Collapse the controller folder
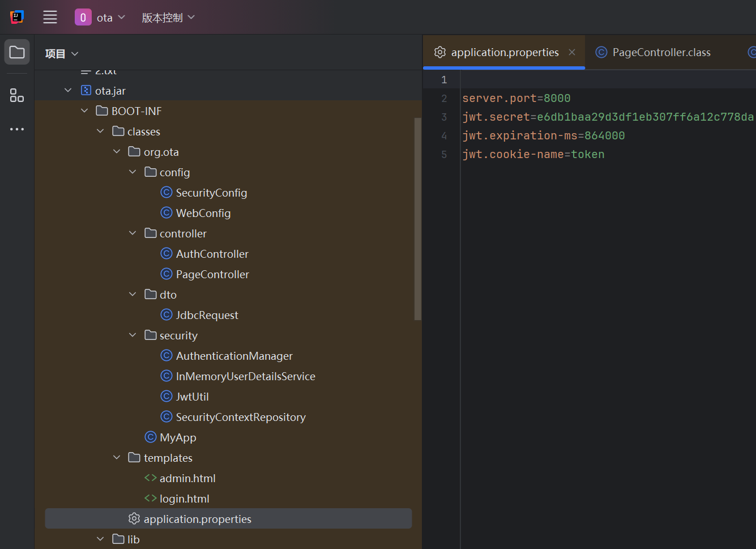This screenshot has height=549, width=756. pyautogui.click(x=133, y=233)
